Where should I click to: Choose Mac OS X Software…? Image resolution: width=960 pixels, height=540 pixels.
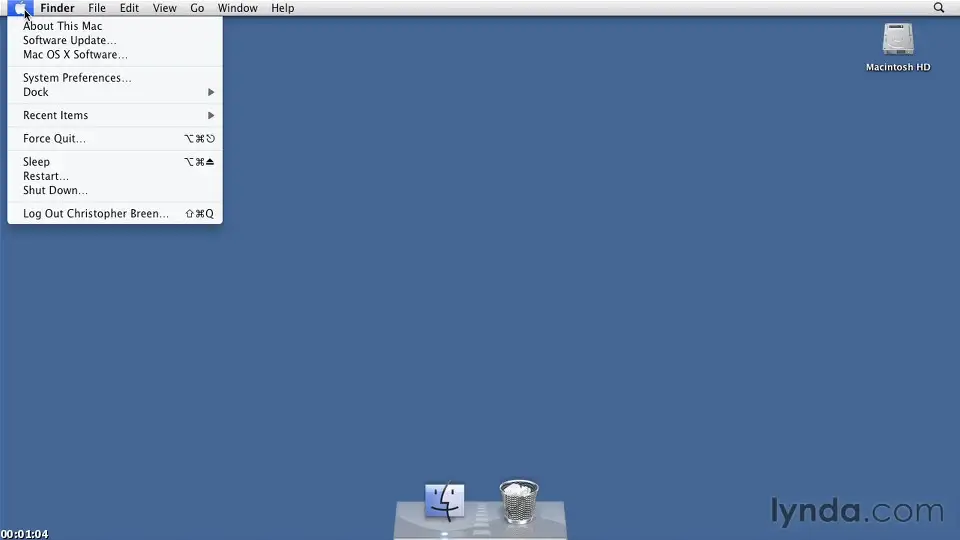tap(114, 54)
